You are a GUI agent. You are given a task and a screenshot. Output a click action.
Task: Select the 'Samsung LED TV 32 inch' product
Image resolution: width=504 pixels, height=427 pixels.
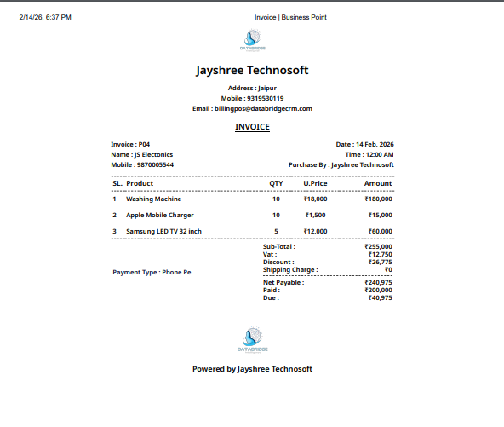tap(163, 231)
